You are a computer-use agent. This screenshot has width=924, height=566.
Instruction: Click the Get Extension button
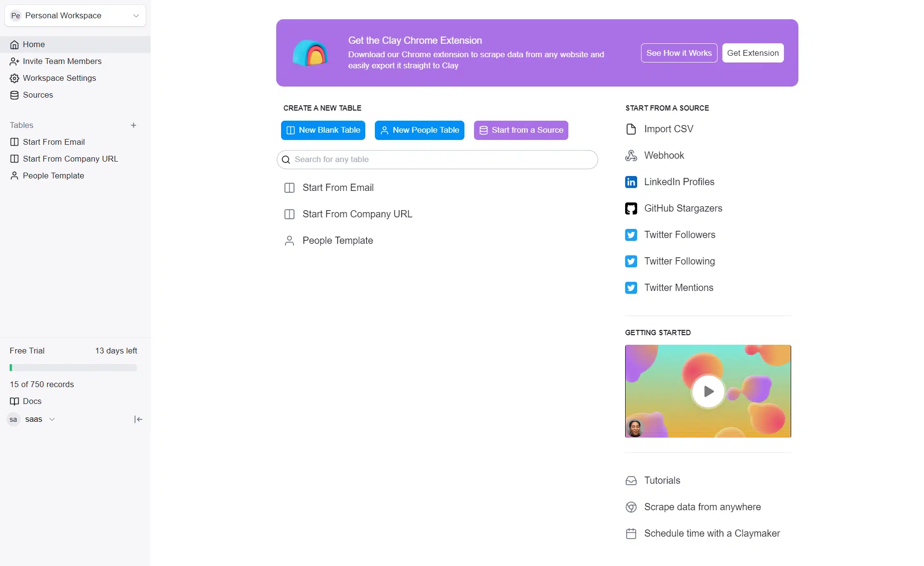pos(753,53)
